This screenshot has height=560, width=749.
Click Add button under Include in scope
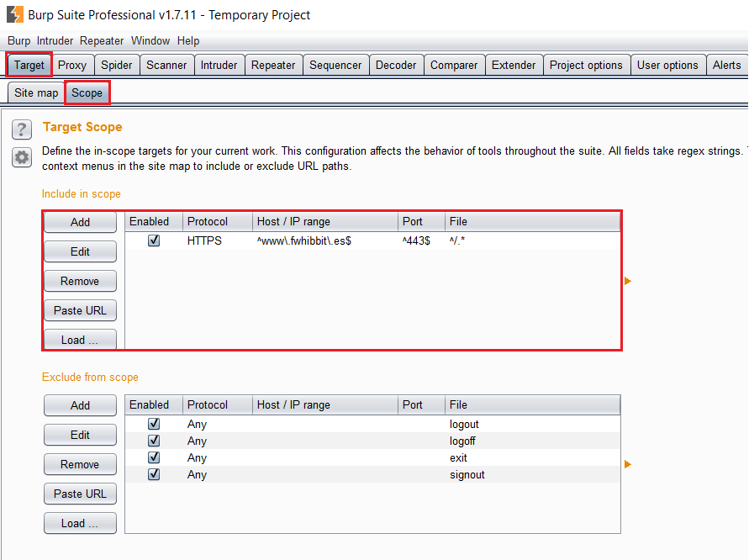(80, 222)
